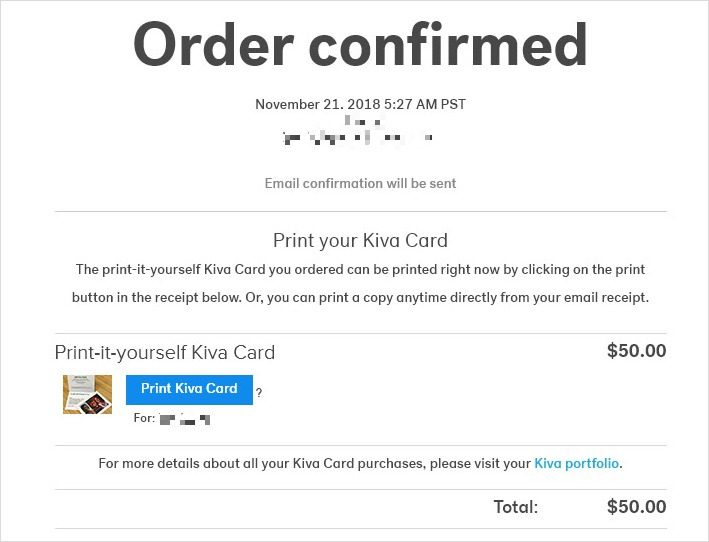Click the blue Print Kiva Card button
Screen dimensions: 709x542
pos(189,389)
